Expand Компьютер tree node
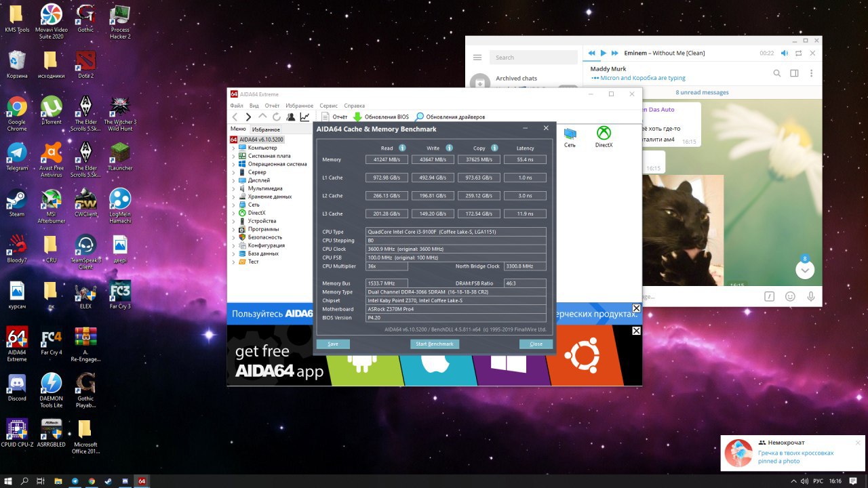 (x=234, y=148)
